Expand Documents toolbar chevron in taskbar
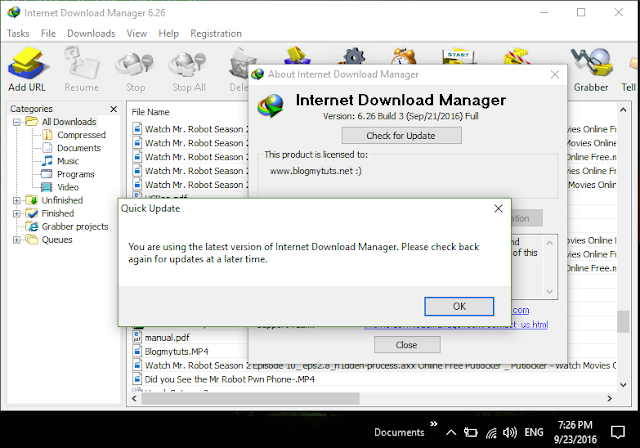 point(434,424)
